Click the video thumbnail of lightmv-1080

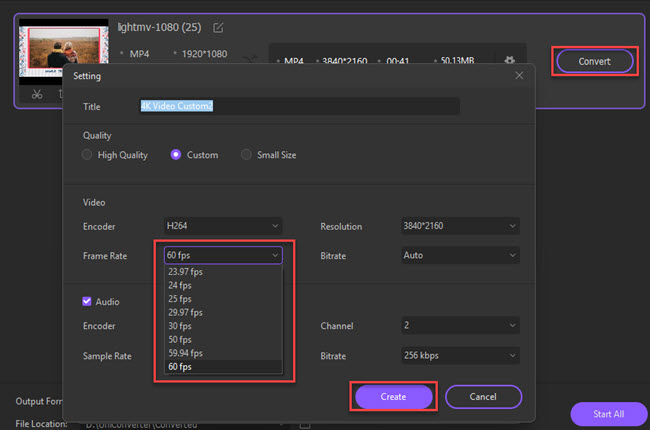click(x=64, y=47)
